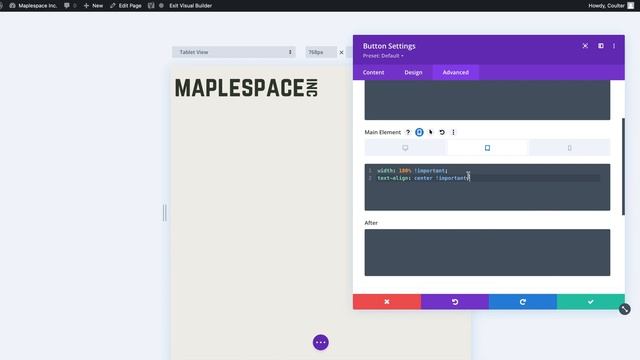
Task: Click New in the admin bar
Action: [x=93, y=6]
